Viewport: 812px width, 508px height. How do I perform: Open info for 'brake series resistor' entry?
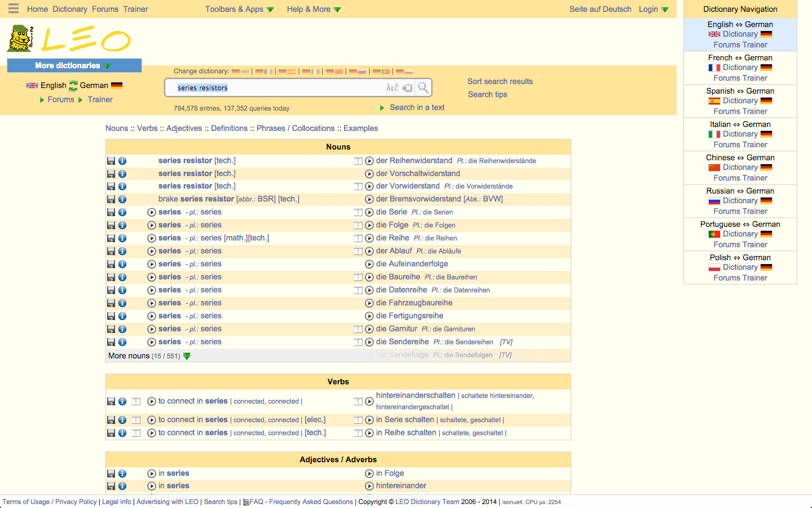(122, 199)
